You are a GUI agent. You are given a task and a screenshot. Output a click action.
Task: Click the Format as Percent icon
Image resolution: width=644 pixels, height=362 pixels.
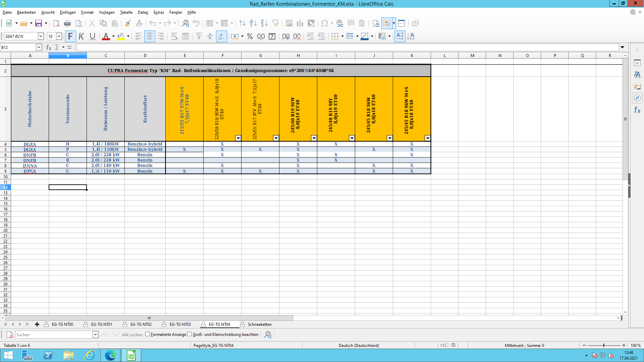pyautogui.click(x=250, y=36)
